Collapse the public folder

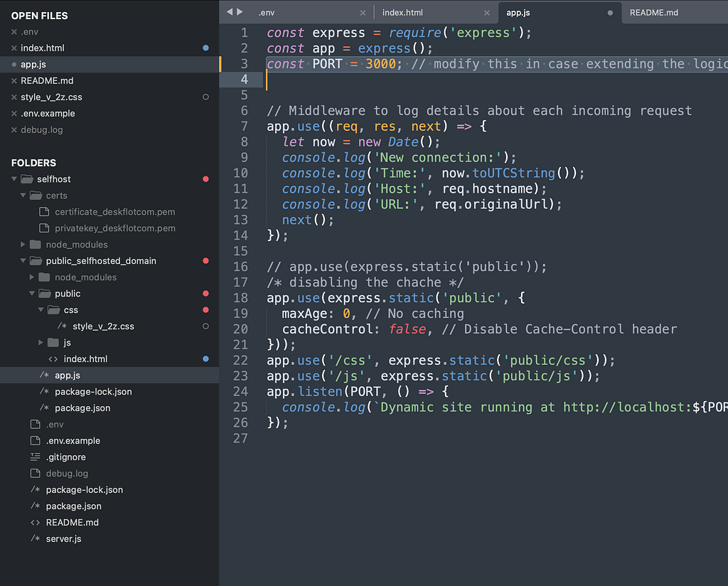[x=32, y=294]
